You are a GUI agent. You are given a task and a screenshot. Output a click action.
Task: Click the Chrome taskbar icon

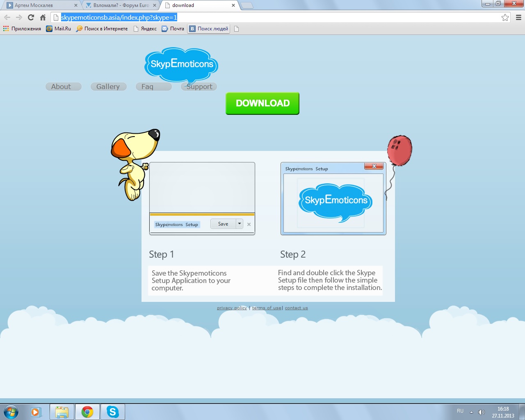tap(87, 411)
